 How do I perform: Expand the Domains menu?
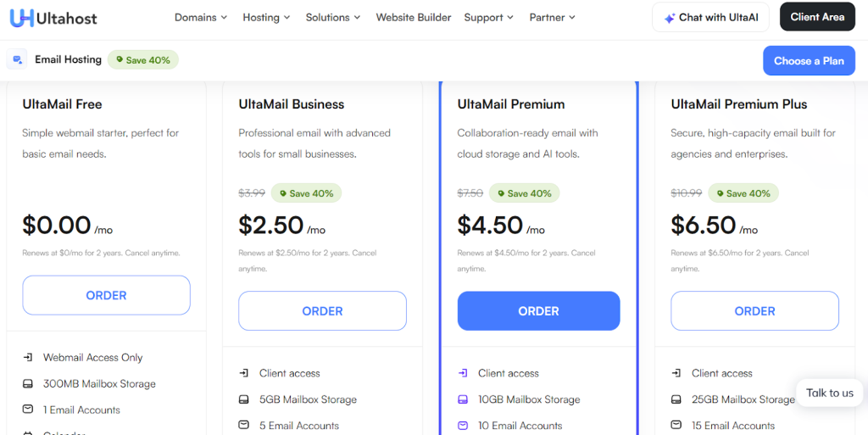[201, 18]
